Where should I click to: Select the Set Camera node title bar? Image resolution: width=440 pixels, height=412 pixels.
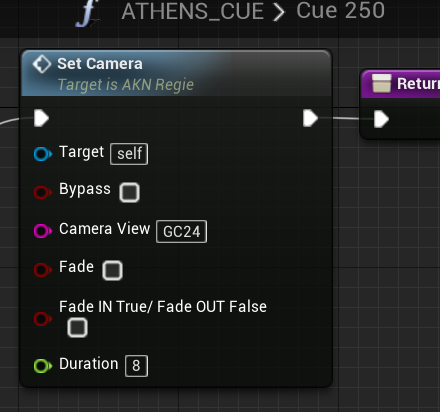coord(176,73)
